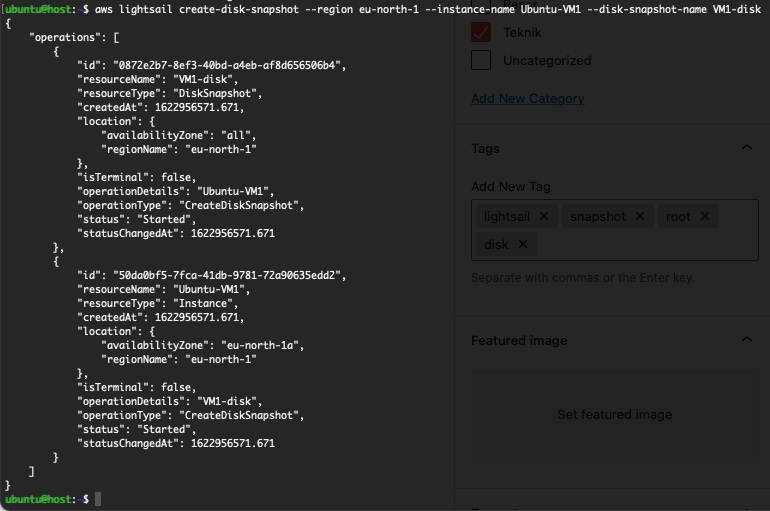Remove the lightsail tag
This screenshot has height=511, width=770.
[544, 216]
